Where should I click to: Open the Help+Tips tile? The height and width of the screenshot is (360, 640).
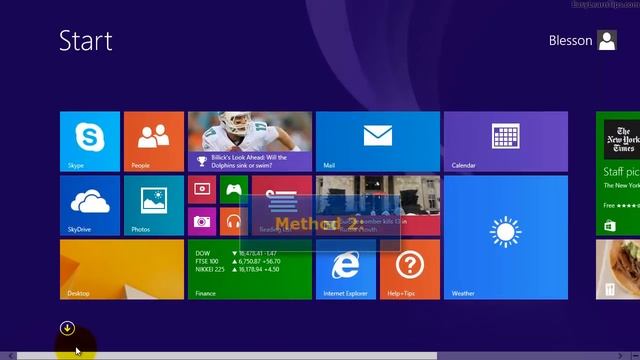coord(410,269)
